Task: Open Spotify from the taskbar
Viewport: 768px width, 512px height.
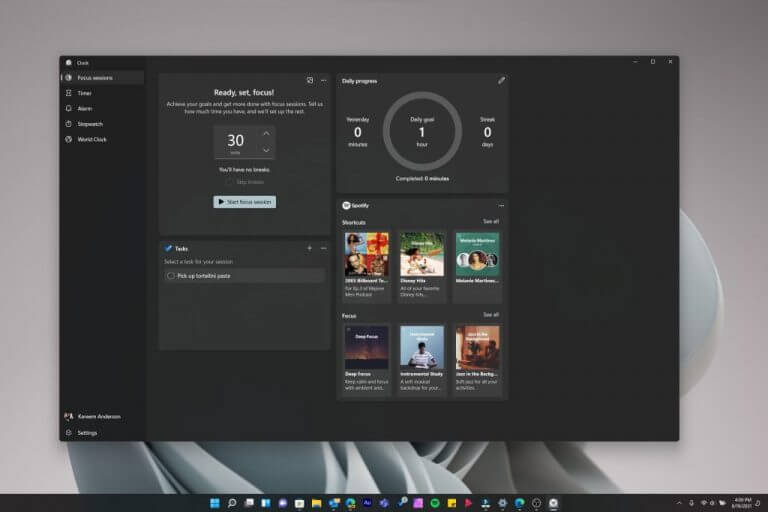Action: click(x=435, y=503)
